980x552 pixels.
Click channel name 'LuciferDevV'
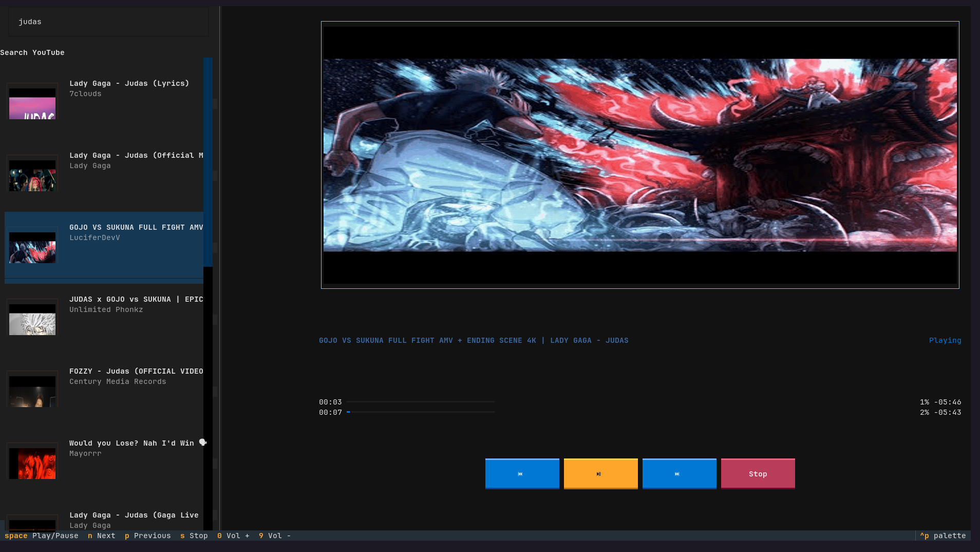point(95,237)
